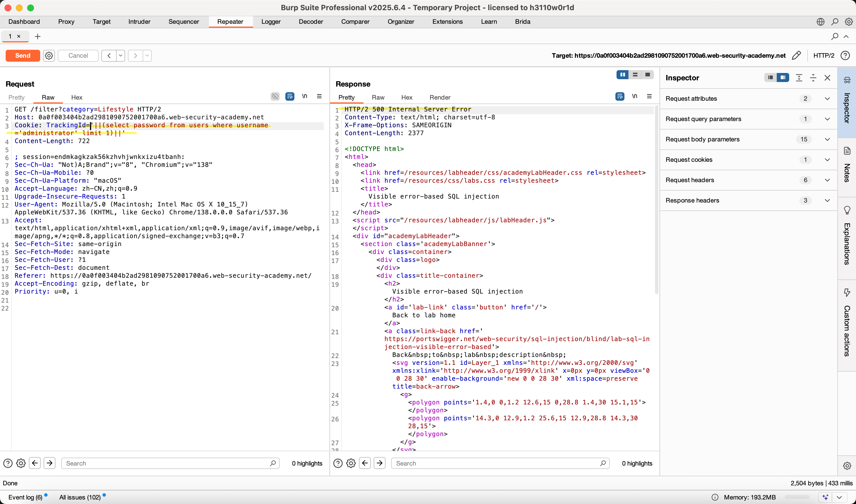Search tabs using top-right magnifier
The image size is (856, 504).
tap(834, 36)
